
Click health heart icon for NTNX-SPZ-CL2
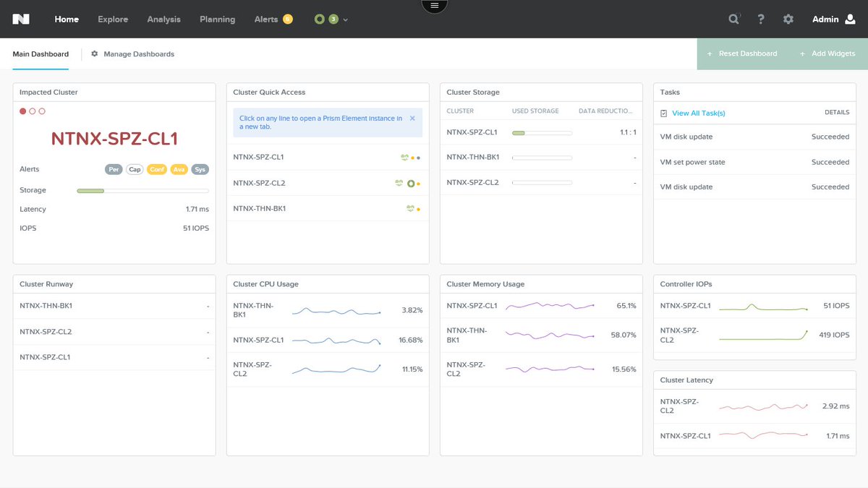point(399,183)
